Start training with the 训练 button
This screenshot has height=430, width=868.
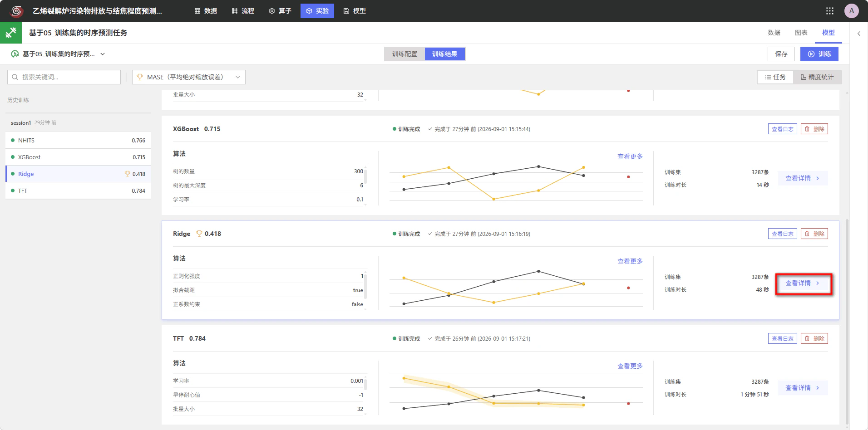pos(819,54)
